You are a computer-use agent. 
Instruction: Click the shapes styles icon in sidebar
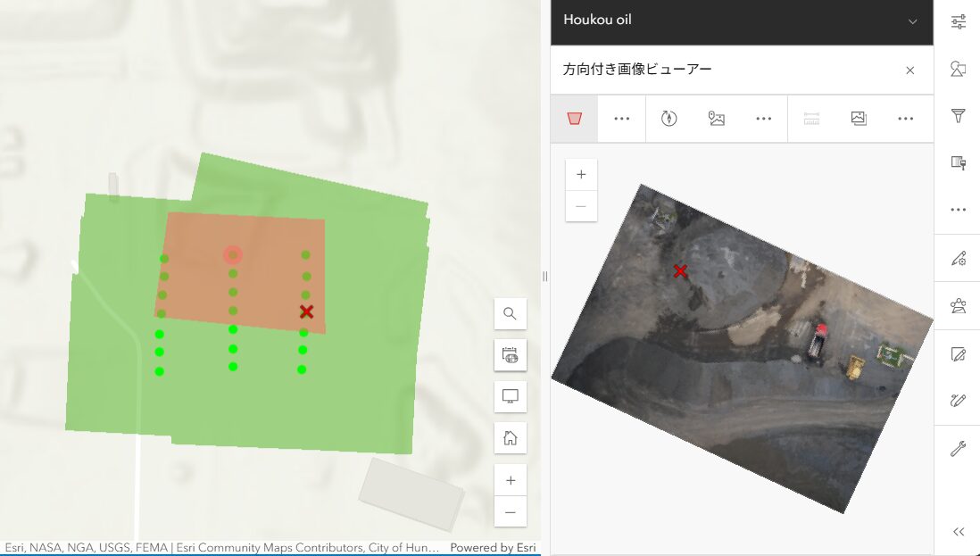[x=959, y=69]
